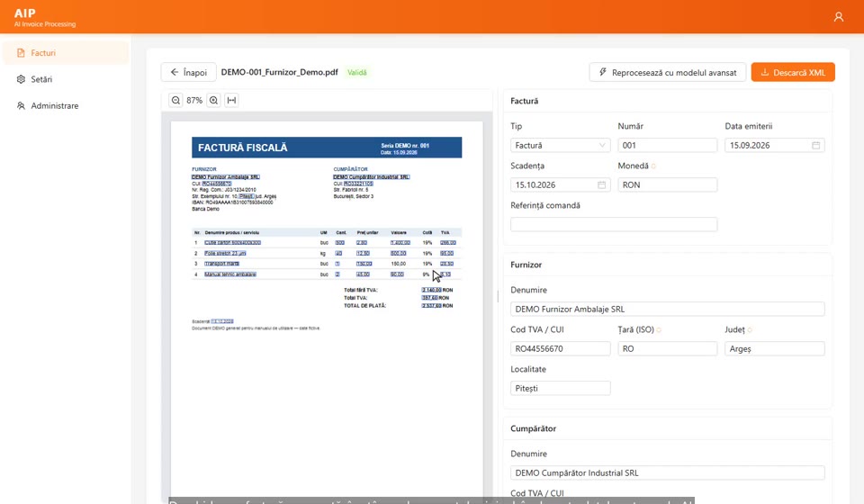Click the Județ info indicator
Image resolution: width=864 pixels, height=504 pixels.
[x=750, y=330]
